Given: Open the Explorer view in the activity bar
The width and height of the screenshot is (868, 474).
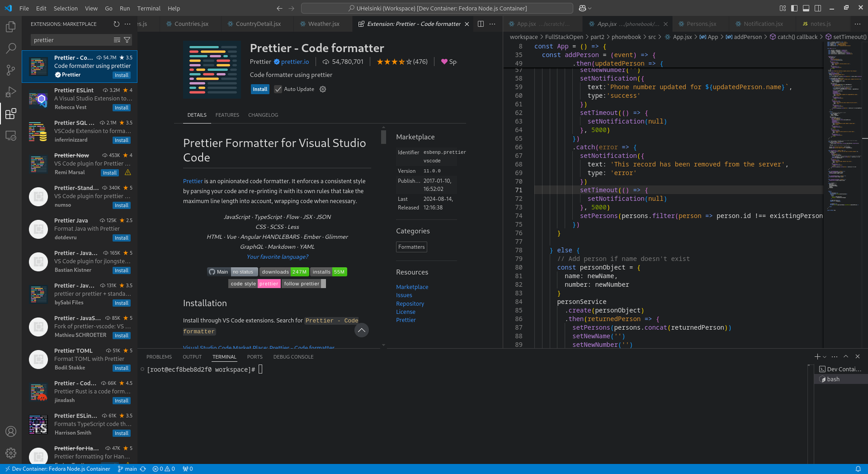Looking at the screenshot, I should coord(11,26).
